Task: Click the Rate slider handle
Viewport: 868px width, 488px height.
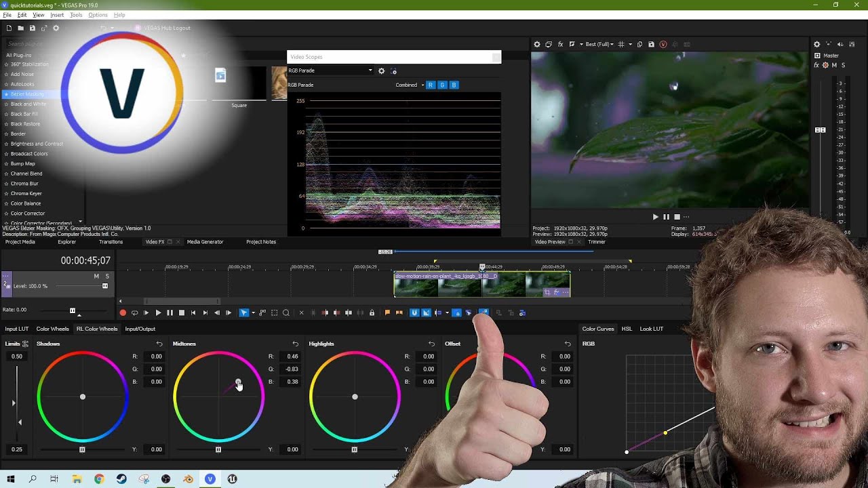Action: point(73,310)
